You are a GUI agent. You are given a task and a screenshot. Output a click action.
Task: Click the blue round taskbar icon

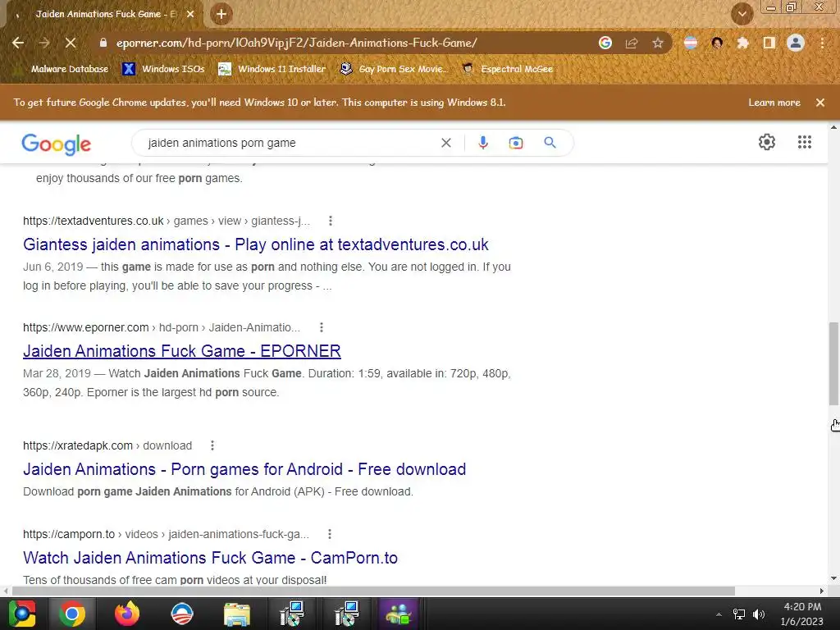click(x=181, y=614)
